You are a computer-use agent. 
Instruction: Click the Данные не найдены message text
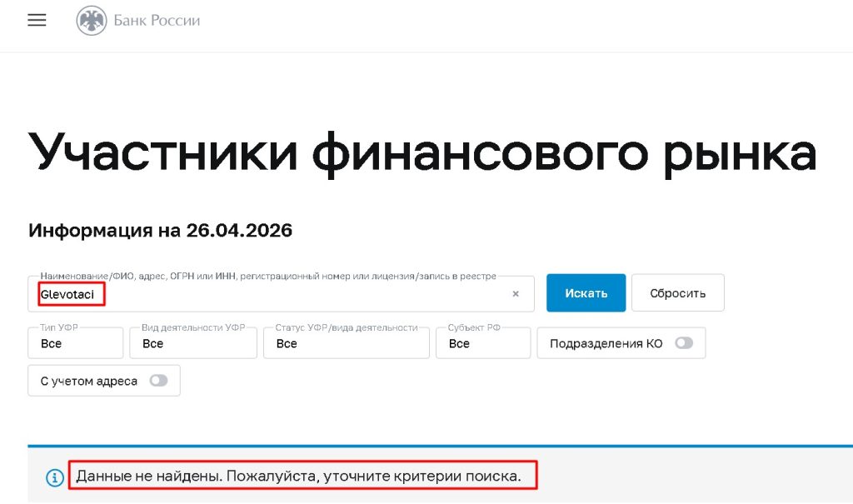(298, 477)
